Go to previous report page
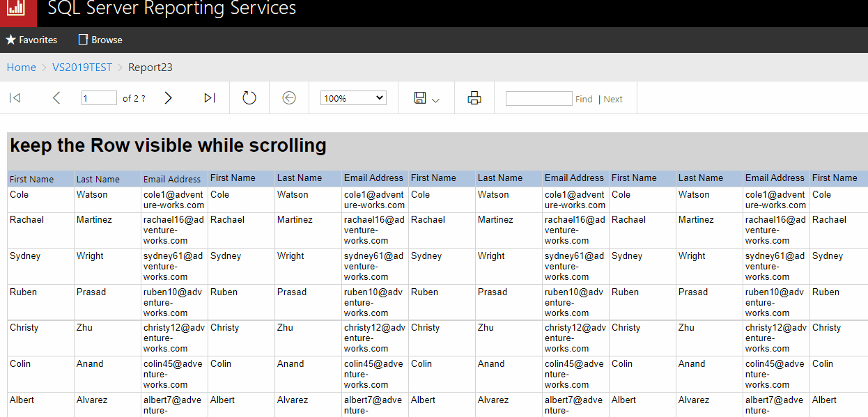This screenshot has width=868, height=417. (x=56, y=98)
